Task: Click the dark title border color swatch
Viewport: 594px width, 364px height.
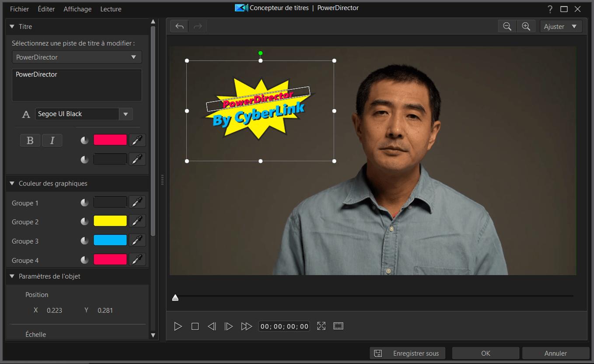Action: [110, 159]
